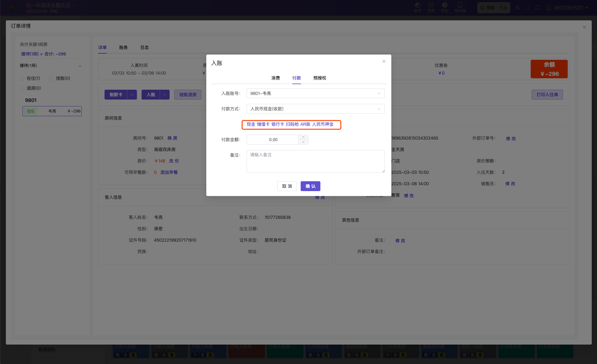Viewport: 597px width, 364px height.
Task: Check the 在住(1) checkbox
Action: [x=22, y=78]
